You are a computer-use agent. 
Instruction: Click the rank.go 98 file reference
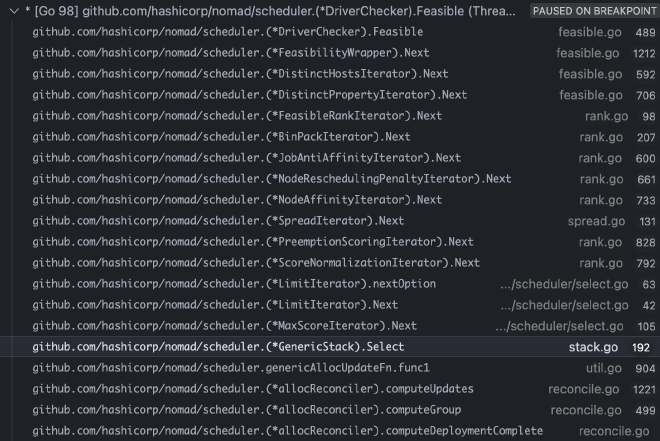click(620, 116)
